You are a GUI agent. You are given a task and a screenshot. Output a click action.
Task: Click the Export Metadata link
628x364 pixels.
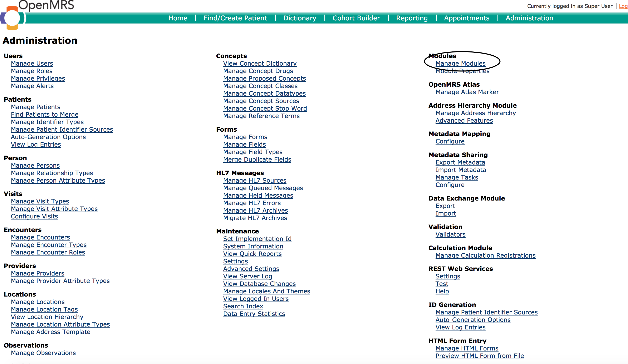(460, 162)
